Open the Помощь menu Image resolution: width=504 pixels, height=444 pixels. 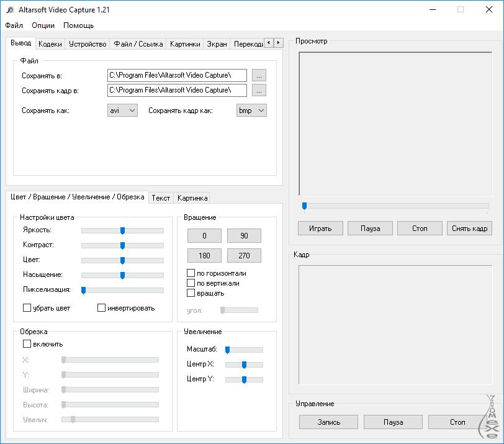coord(78,25)
